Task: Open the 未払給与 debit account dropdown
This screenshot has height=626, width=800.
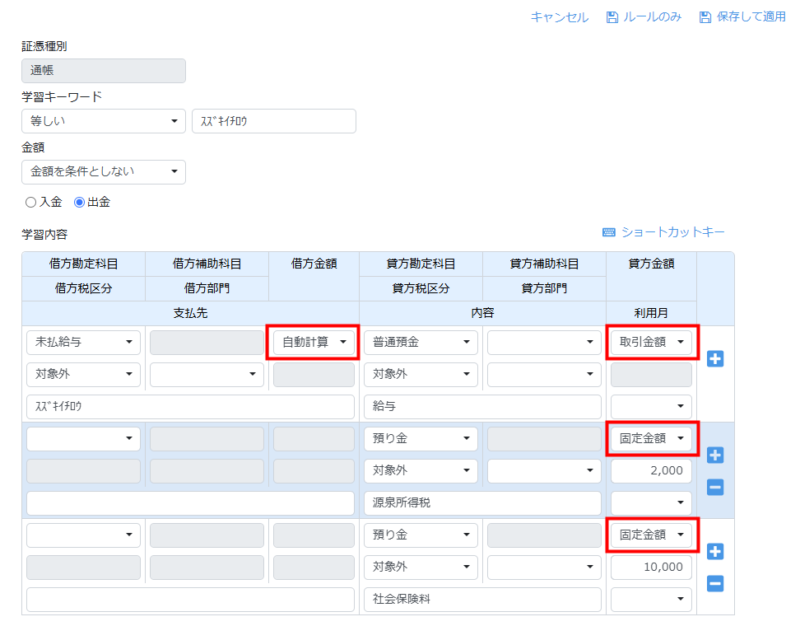Action: 83,342
